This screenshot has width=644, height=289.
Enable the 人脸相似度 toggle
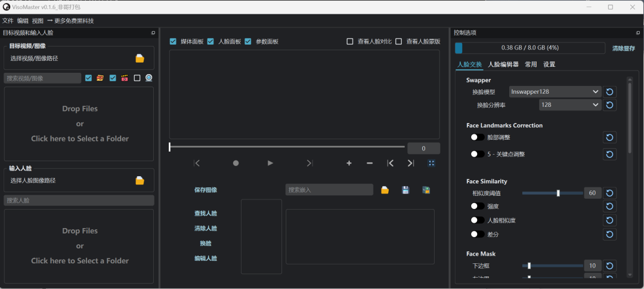(x=477, y=220)
